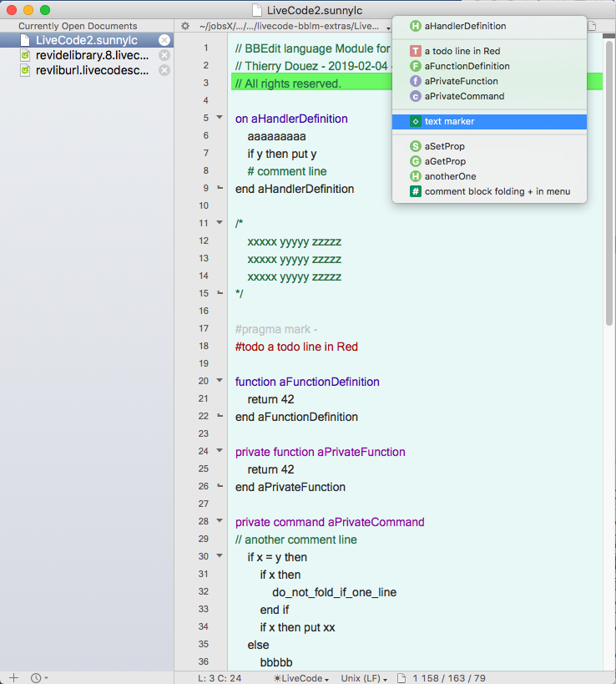This screenshot has height=684, width=616.
Task: Click the S icon beside aSetProp
Action: (x=415, y=146)
